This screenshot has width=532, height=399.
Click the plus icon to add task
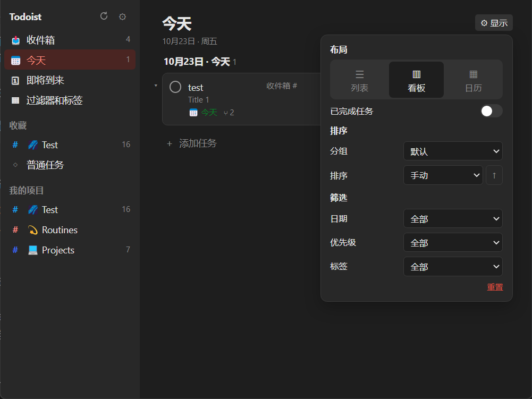(x=170, y=144)
